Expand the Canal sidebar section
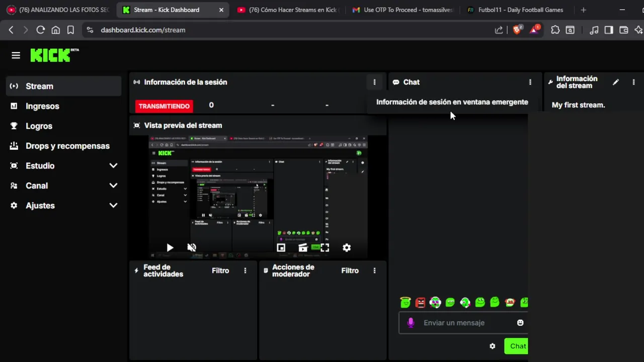Image resolution: width=644 pixels, height=362 pixels. [63, 186]
